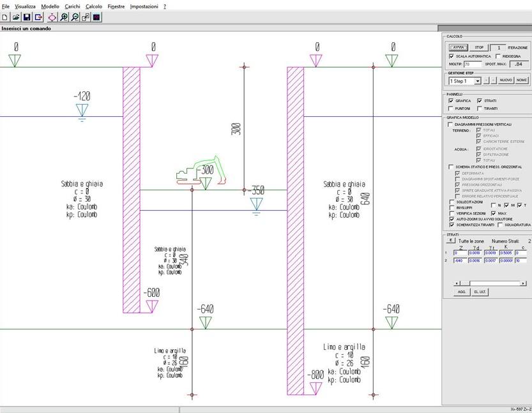Toggle the Tiranti panel checkbox
This screenshot has height=413, width=532.
pos(479,109)
